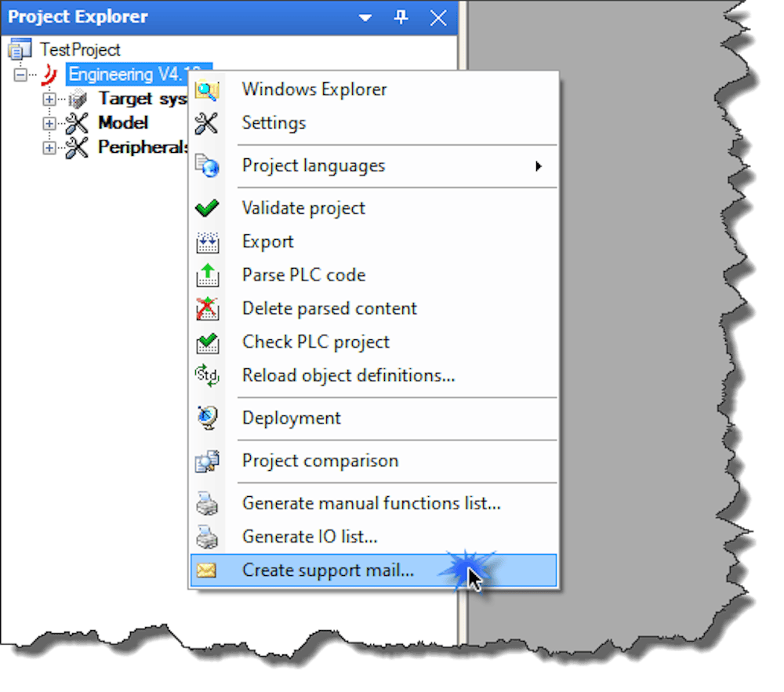Screen dimensions: 784x692
Task: Open the Project Explorer window options dropdown
Action: pos(365,17)
